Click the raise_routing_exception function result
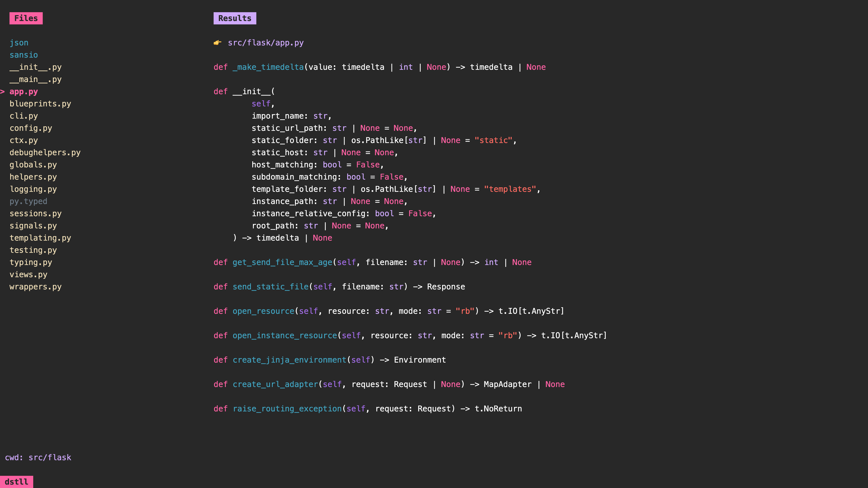This screenshot has height=488, width=868. point(368,408)
